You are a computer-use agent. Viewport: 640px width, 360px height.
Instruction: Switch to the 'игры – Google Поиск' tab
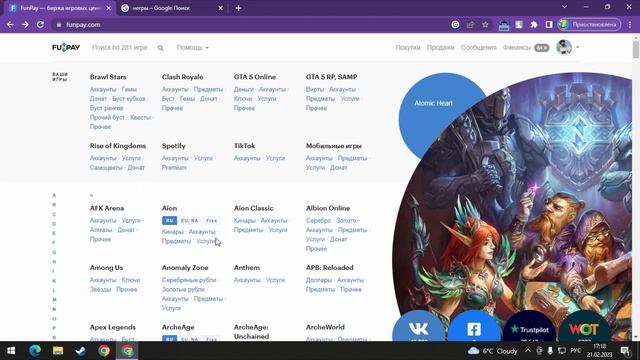(171, 8)
